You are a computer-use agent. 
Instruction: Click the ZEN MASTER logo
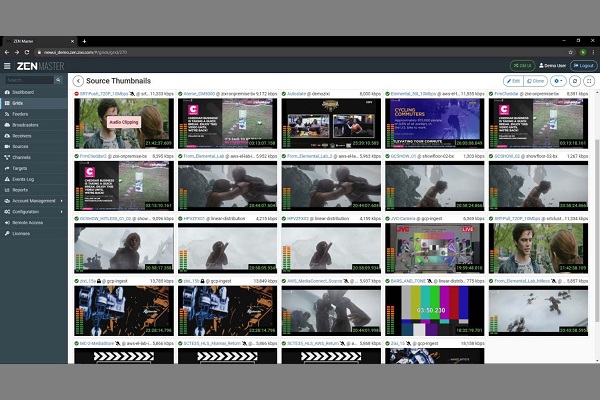coord(40,66)
